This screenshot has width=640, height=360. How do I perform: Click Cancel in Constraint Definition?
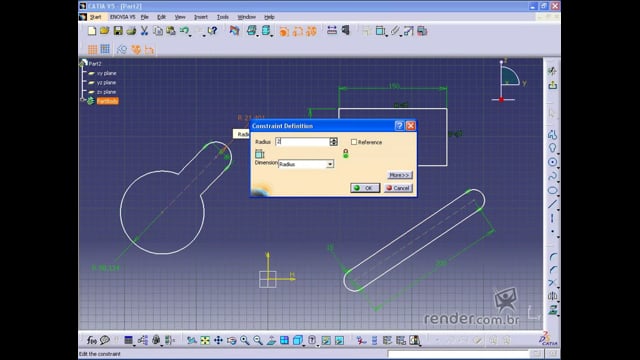point(398,188)
